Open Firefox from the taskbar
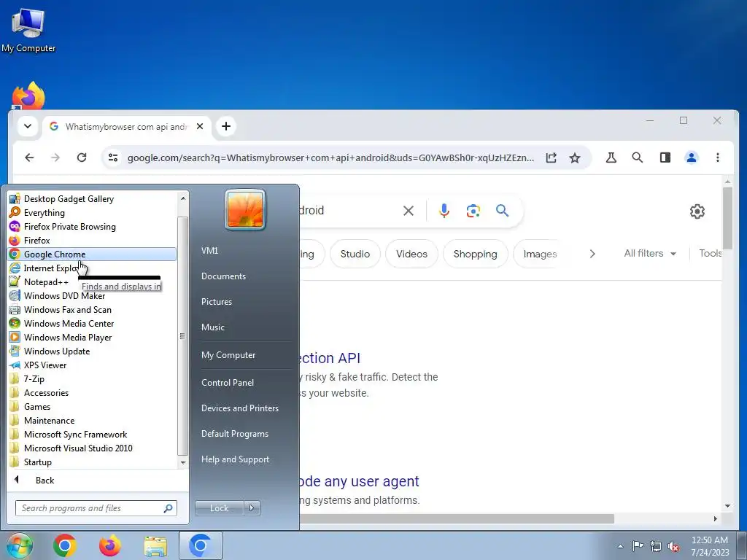747x560 pixels. point(110,545)
